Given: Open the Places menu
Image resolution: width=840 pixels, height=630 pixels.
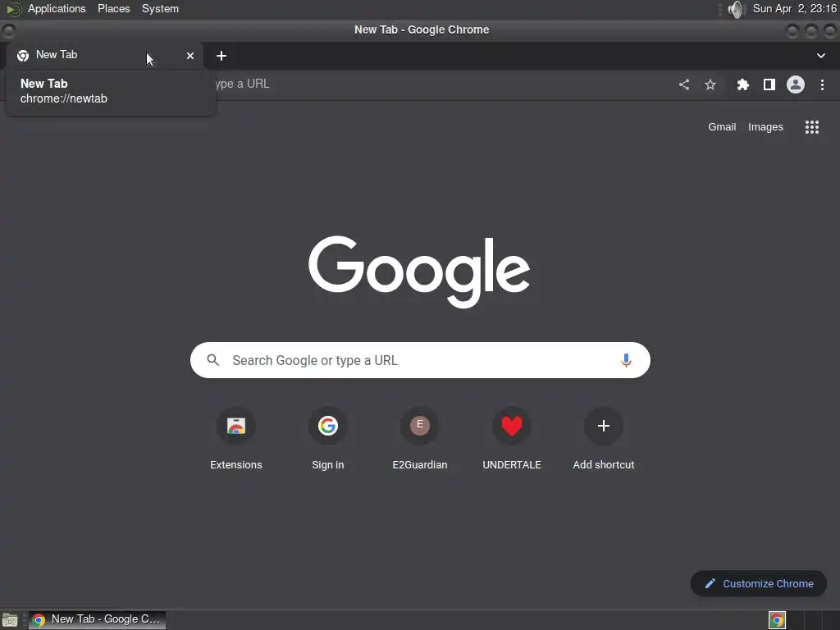Looking at the screenshot, I should [x=113, y=8].
